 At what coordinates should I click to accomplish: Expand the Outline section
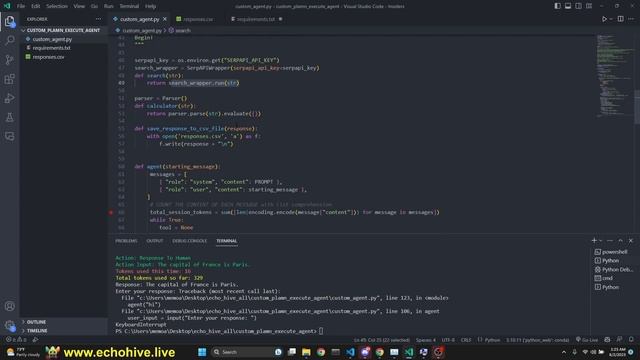coord(36,322)
